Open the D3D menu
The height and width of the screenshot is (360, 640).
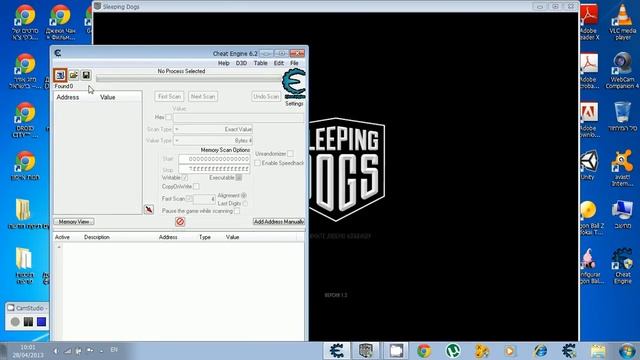pyautogui.click(x=241, y=63)
